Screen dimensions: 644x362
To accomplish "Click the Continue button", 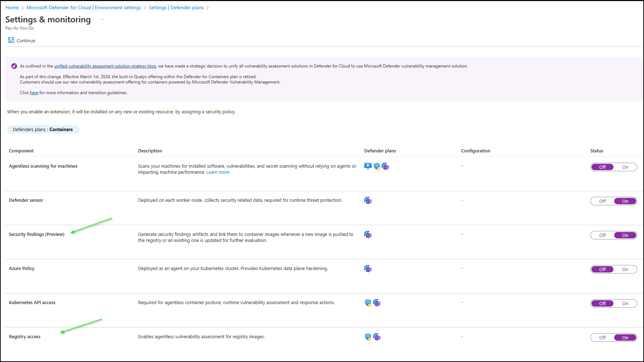I will pos(22,40).
